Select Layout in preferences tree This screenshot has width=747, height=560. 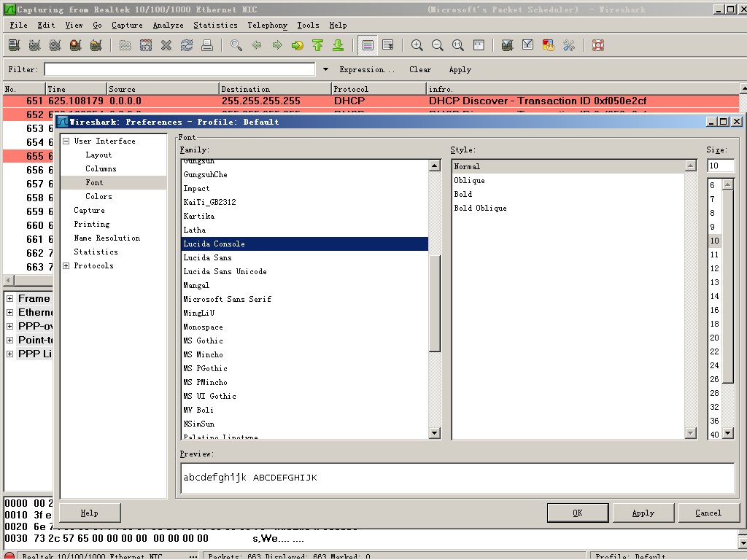[98, 155]
